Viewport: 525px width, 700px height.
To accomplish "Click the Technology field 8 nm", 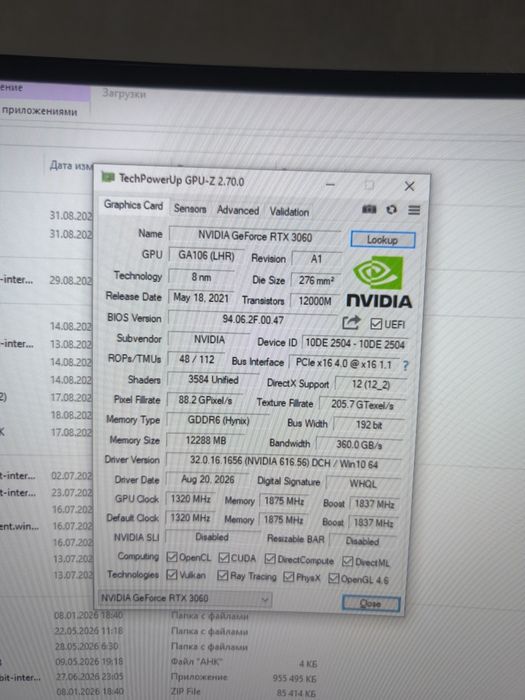I will (x=201, y=277).
